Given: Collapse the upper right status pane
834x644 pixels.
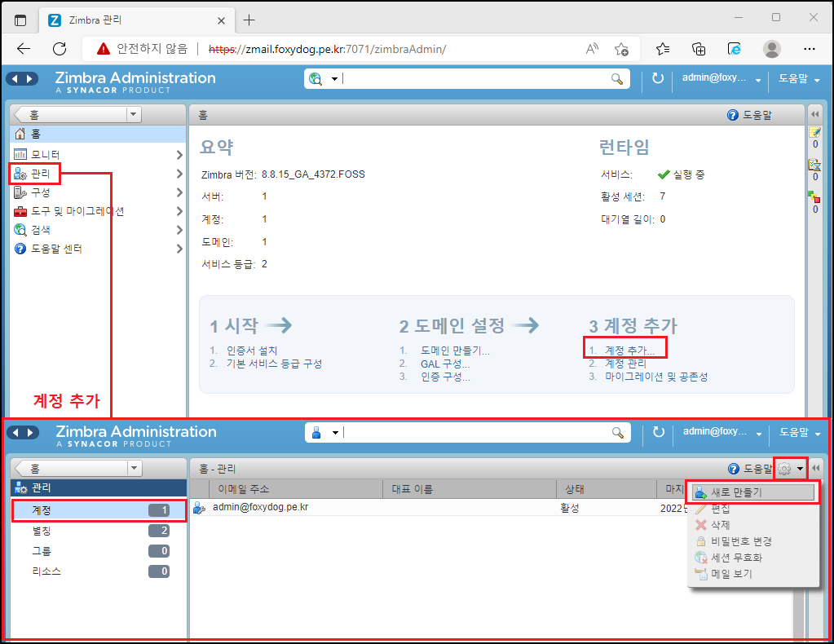Looking at the screenshot, I should (x=815, y=114).
